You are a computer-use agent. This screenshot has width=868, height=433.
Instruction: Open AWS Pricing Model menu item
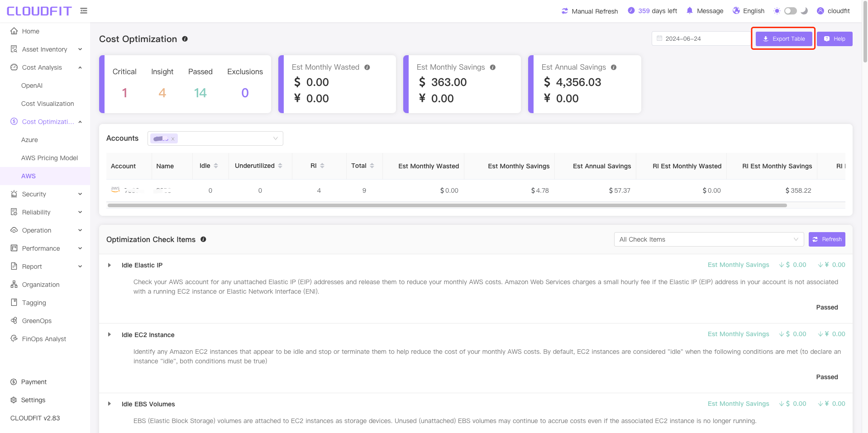click(x=49, y=158)
